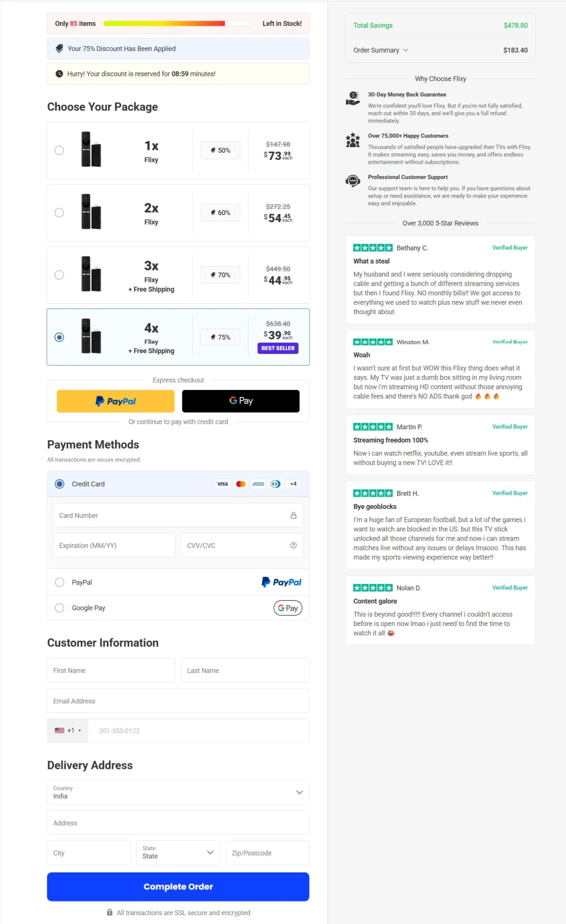Click the BEST SELLER badge

pyautogui.click(x=278, y=348)
